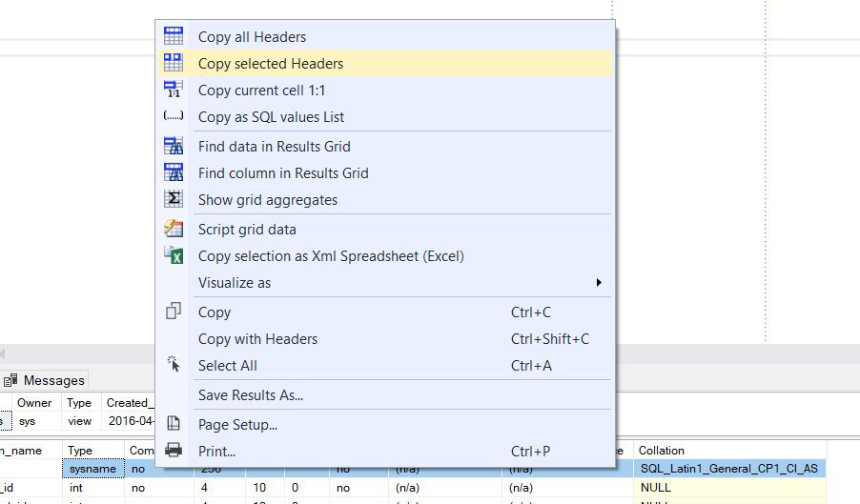Select the sysname cell in grid
This screenshot has height=504, width=860.
[x=92, y=469]
